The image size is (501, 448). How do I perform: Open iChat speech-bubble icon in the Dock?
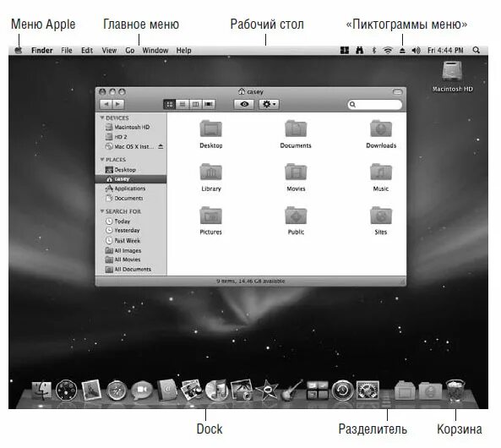[142, 391]
